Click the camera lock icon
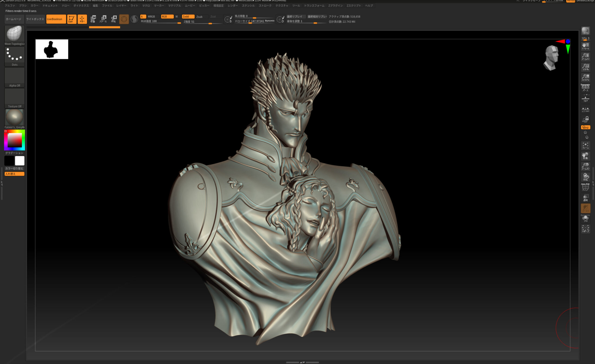The image size is (595, 364). (585, 119)
